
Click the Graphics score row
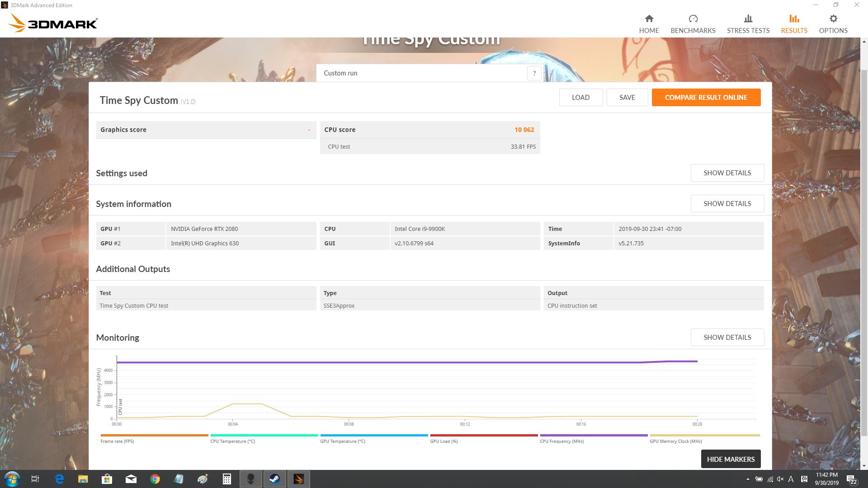(206, 130)
